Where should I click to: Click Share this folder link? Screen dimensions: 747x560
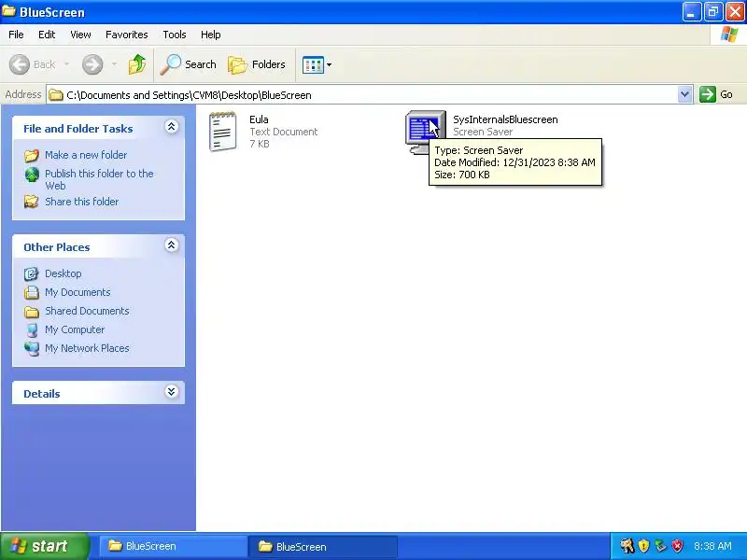click(x=81, y=202)
